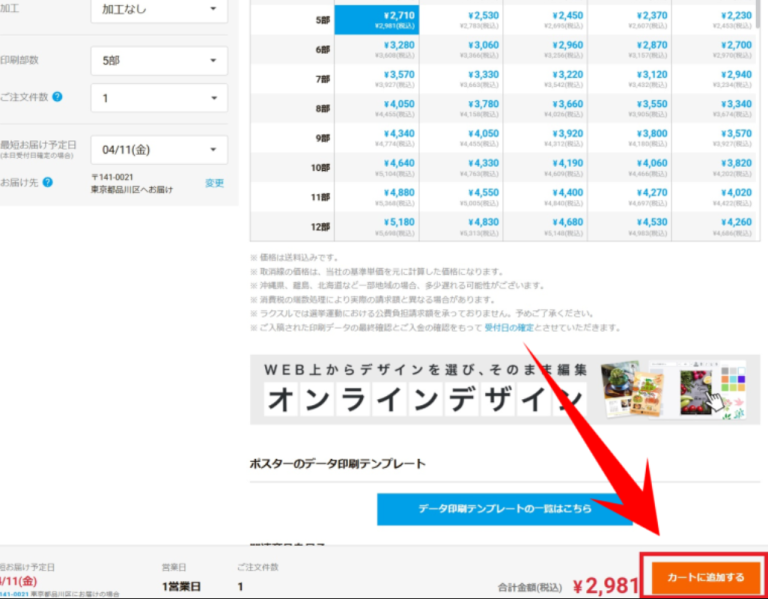Expand the 印刷部数 dropdown showing 5部
This screenshot has width=768, height=599.
(x=159, y=61)
